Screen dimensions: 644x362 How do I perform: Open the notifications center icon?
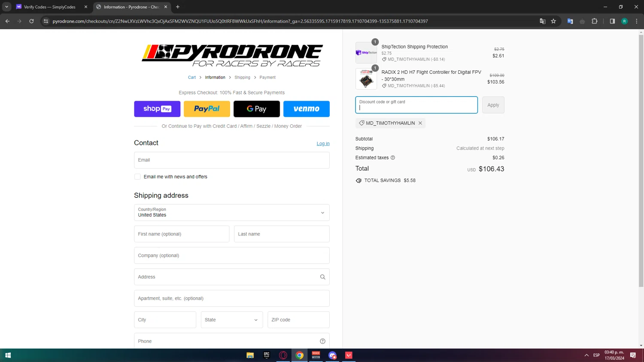(633, 355)
